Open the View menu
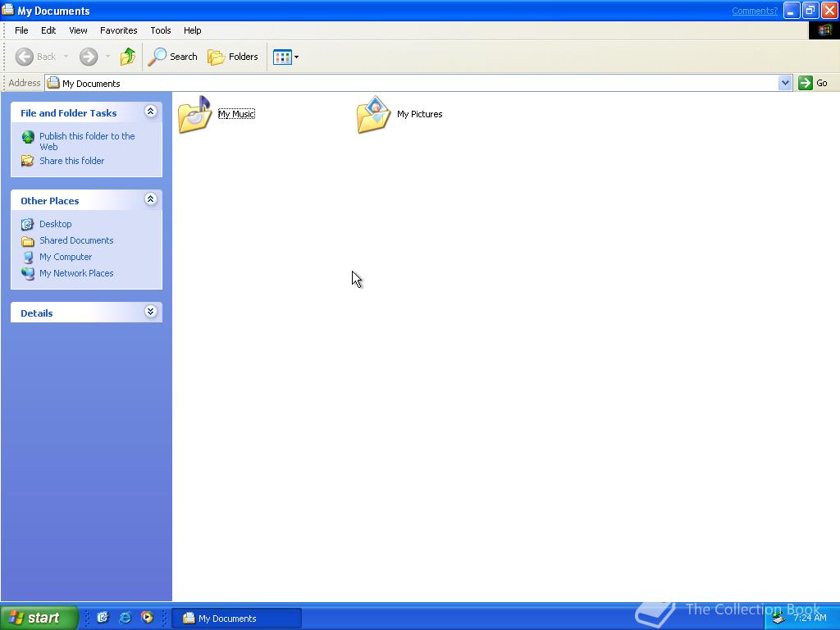The image size is (840, 630). tap(77, 30)
